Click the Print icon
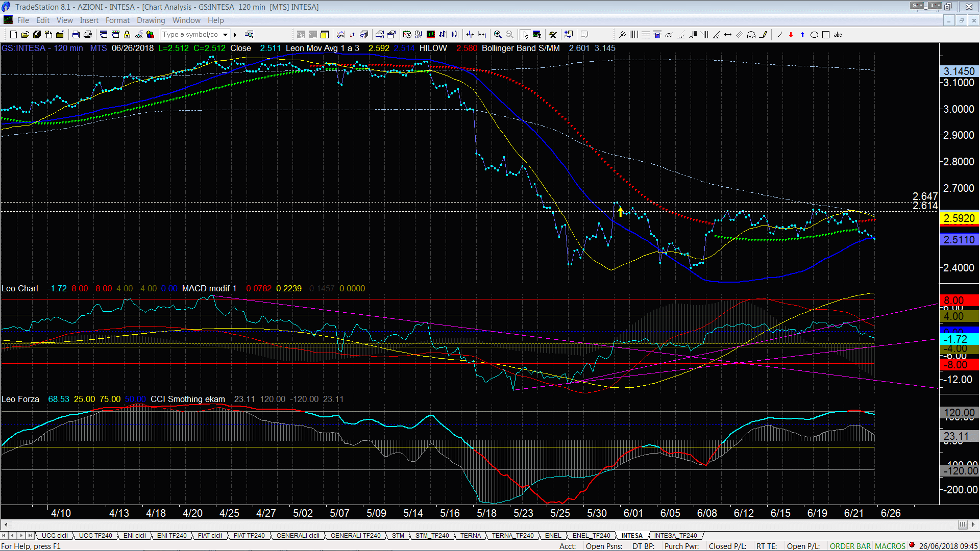Screen dimensions: 980x551 click(88, 35)
